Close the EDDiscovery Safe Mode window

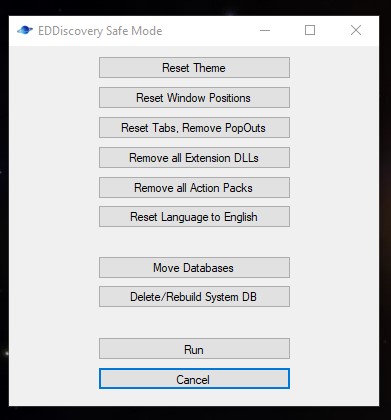(x=356, y=30)
